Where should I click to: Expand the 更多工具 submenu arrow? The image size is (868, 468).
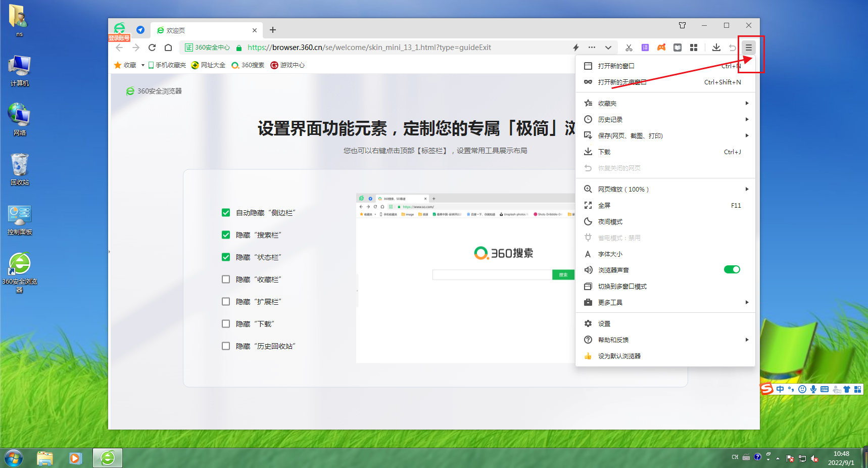pos(747,302)
